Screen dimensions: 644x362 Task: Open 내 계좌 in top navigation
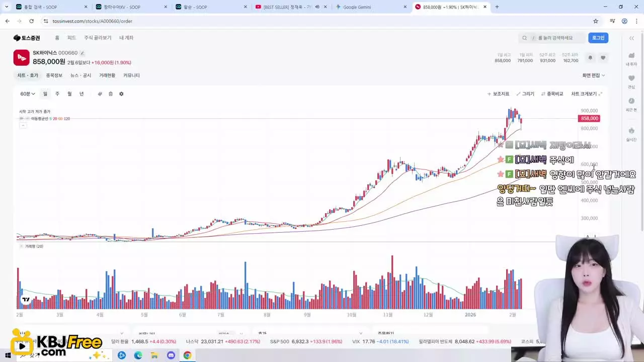click(x=126, y=38)
